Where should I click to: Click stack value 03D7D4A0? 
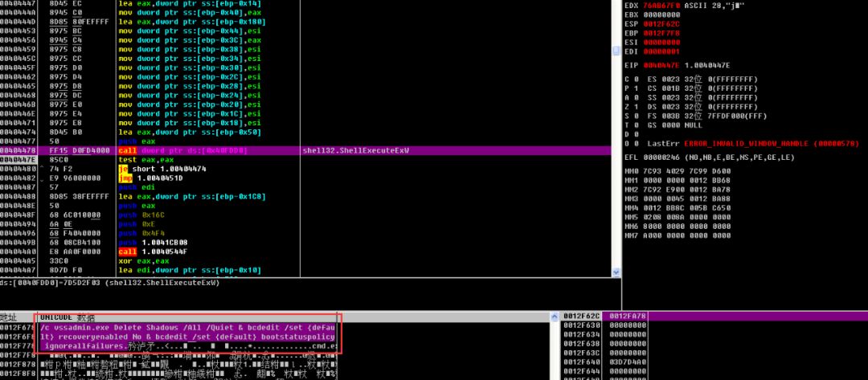pos(627,362)
